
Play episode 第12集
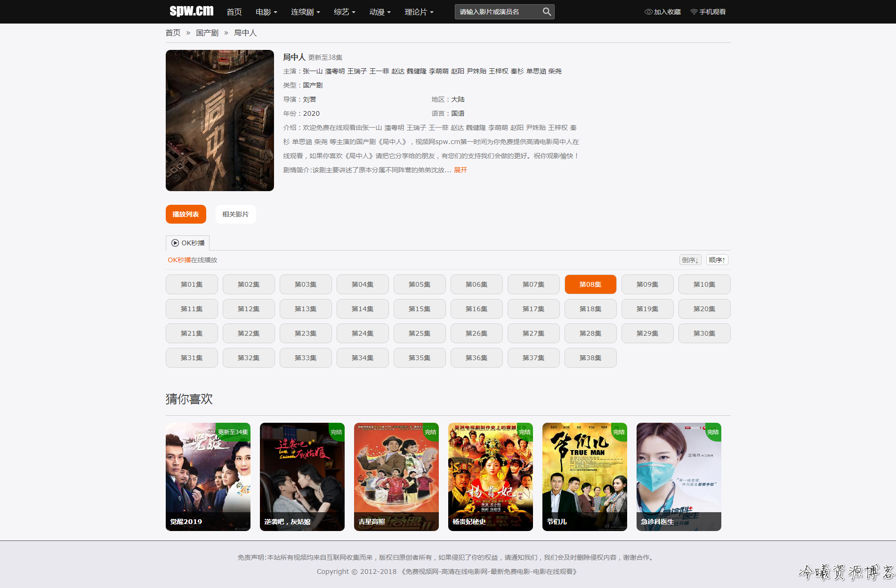tap(249, 309)
